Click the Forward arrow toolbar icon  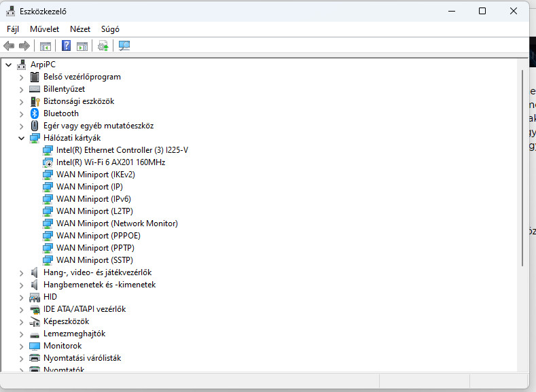pos(24,46)
